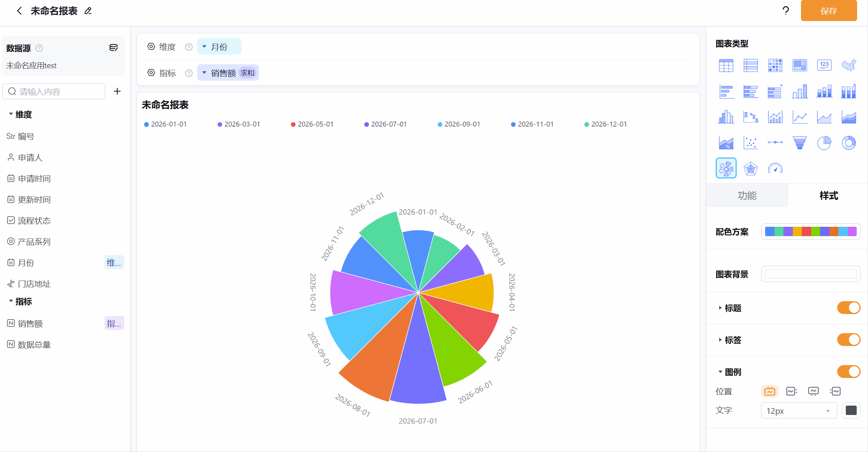The width and height of the screenshot is (868, 452).
Task: Select the 流程状态 field in the list
Action: (29, 221)
